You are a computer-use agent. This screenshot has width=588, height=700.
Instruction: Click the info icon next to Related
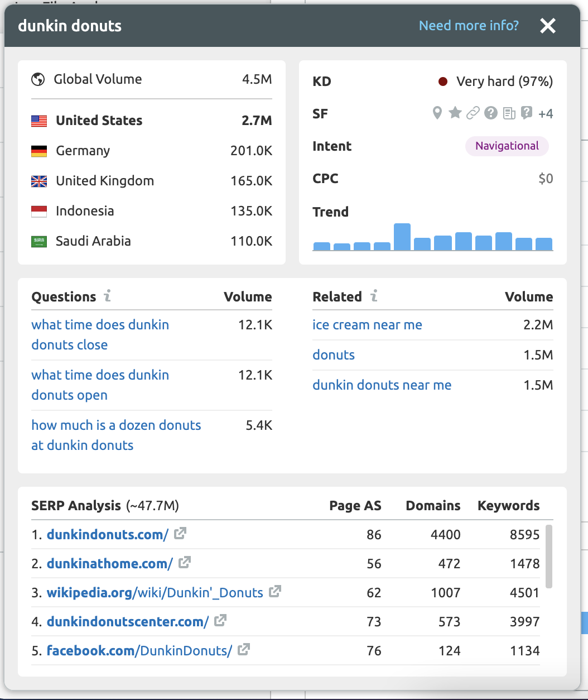point(374,296)
